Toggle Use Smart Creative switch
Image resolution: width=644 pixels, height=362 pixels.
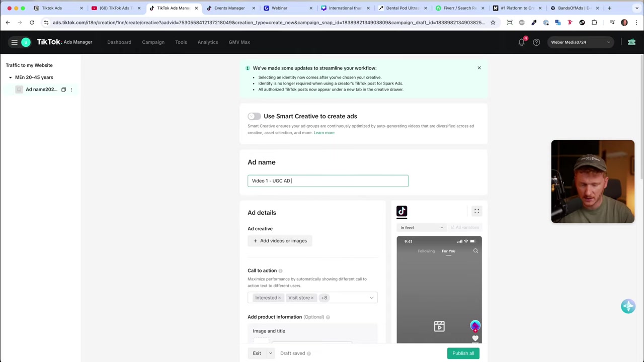tap(254, 116)
